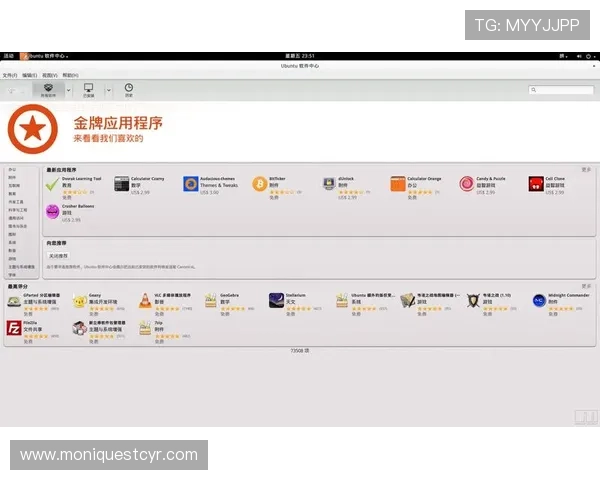The width and height of the screenshot is (600, 480).
Task: Open the Ubuntu Software Center app menu in top bar
Action: [x=44, y=56]
